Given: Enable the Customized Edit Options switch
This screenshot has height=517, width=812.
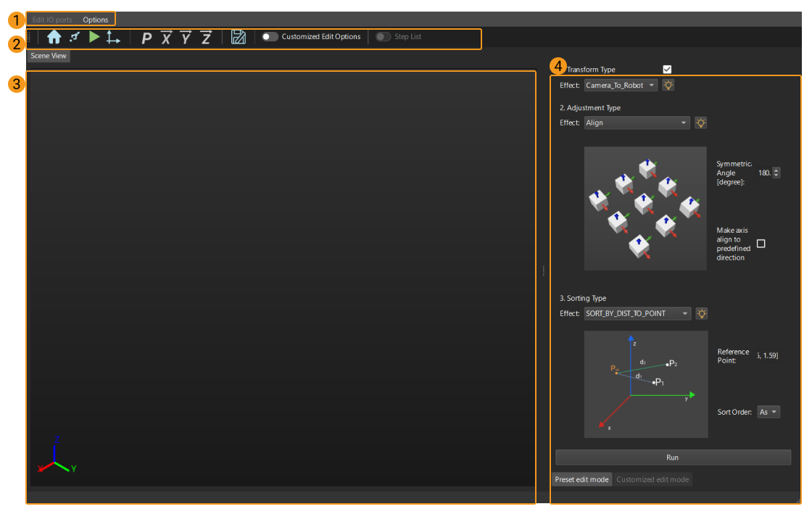Looking at the screenshot, I should coord(270,37).
